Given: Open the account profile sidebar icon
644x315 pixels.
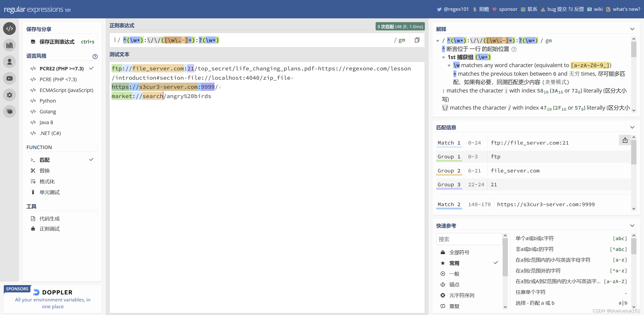Looking at the screenshot, I should [10, 62].
